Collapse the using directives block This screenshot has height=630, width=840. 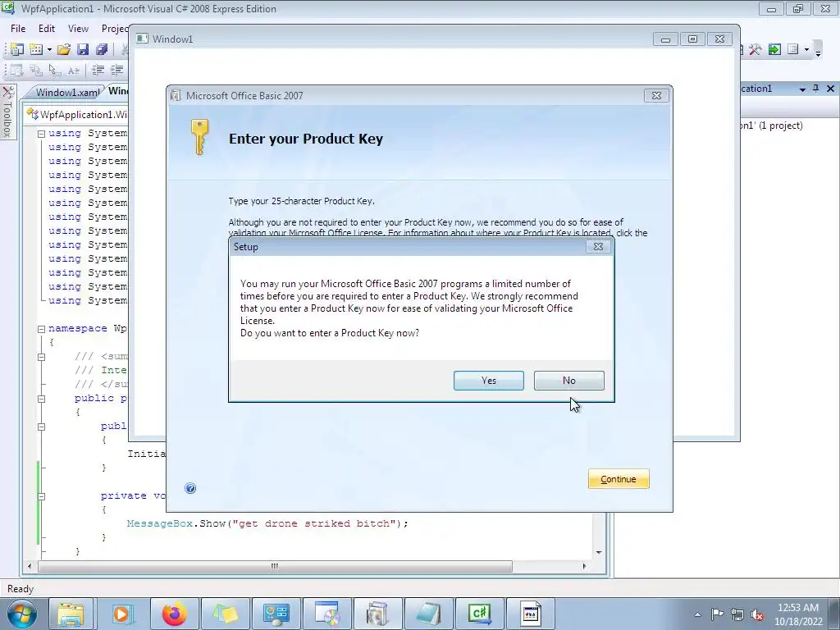tap(41, 134)
